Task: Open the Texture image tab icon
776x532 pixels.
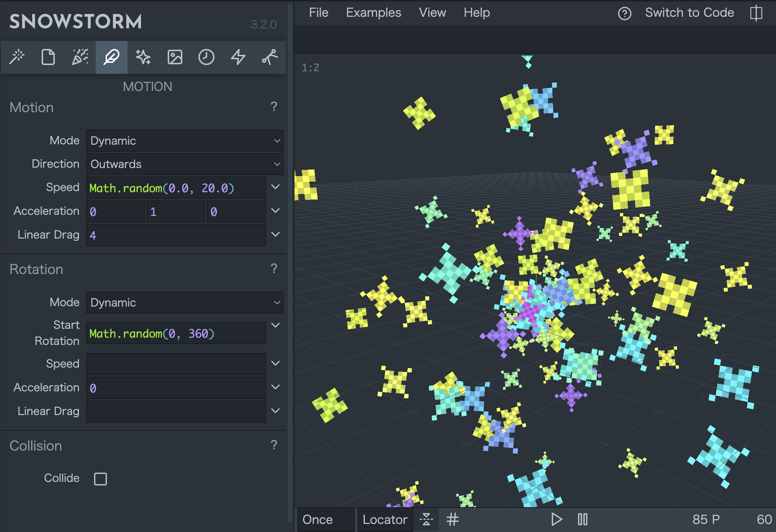Action: [x=175, y=57]
